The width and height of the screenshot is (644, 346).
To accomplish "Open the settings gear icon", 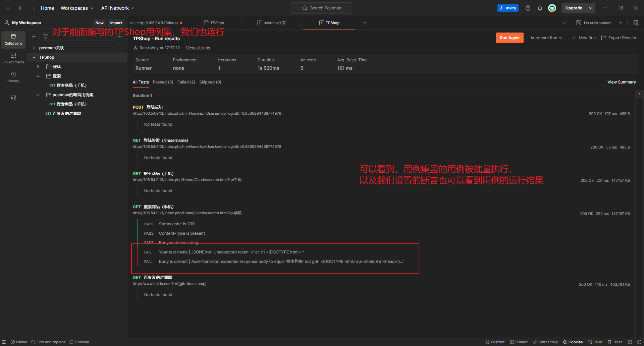I will click(528, 8).
